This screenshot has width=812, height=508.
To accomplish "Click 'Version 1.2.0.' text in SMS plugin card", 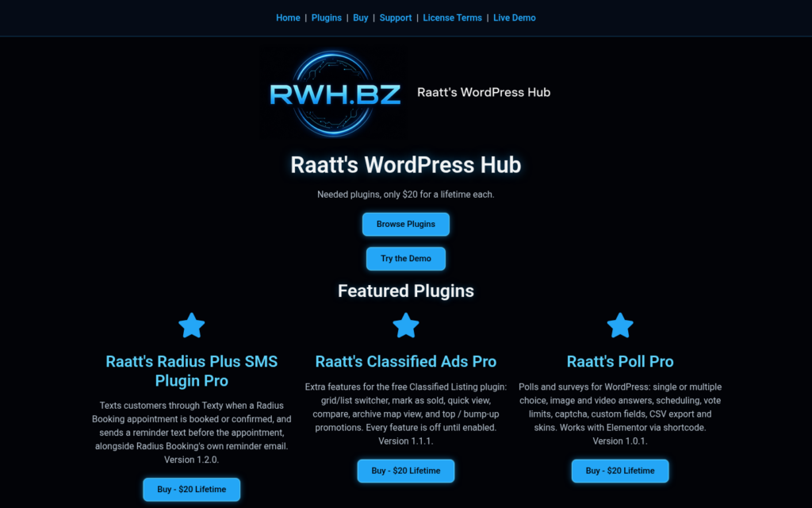I will (192, 460).
